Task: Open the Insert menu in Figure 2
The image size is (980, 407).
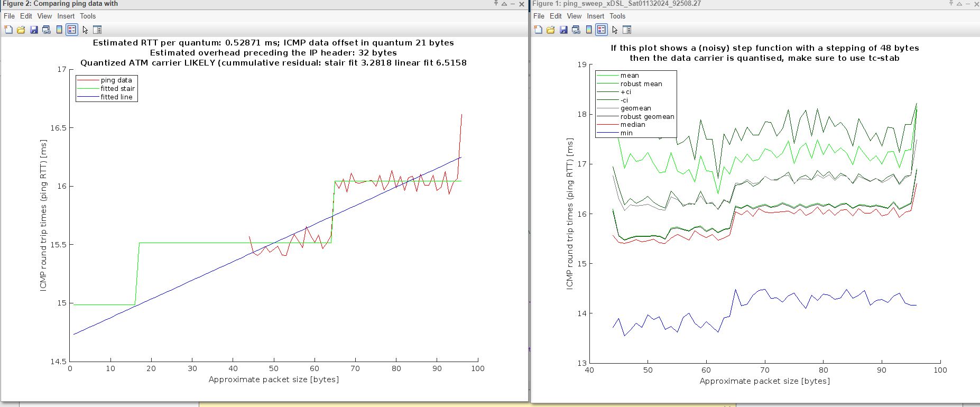Action: (x=66, y=16)
